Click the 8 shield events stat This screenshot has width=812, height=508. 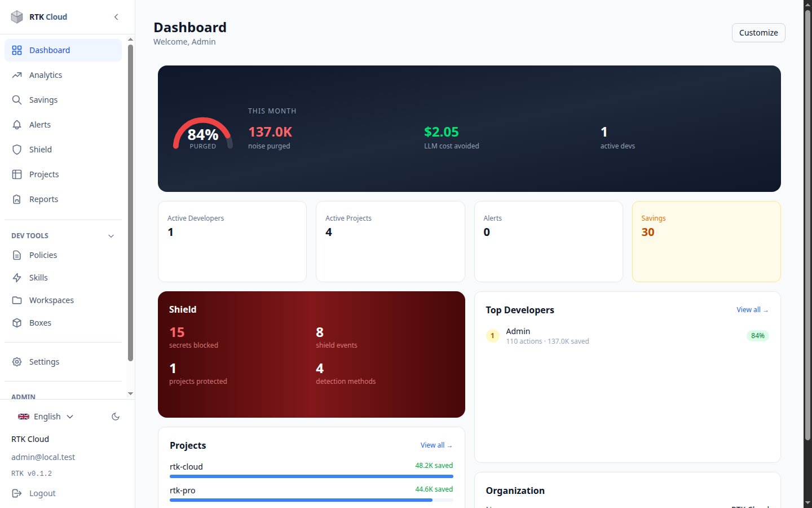pyautogui.click(x=337, y=338)
